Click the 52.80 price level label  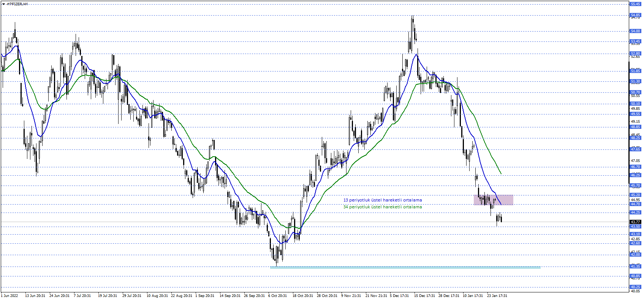click(635, 54)
